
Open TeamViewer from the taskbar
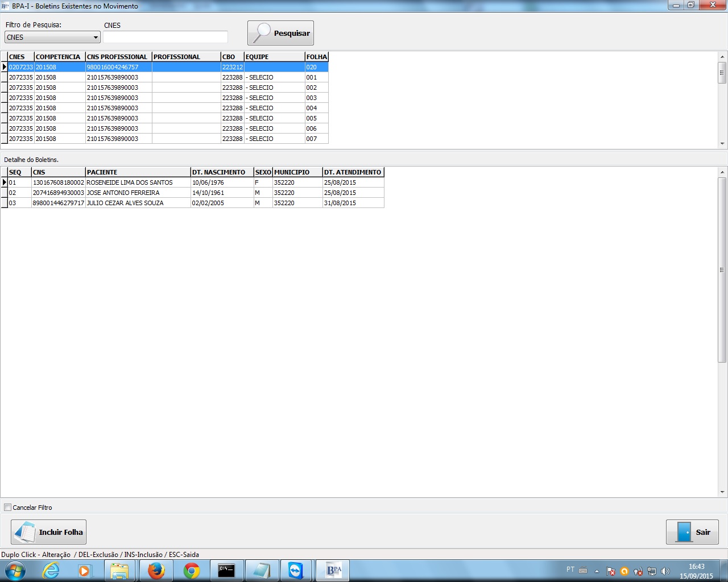296,570
